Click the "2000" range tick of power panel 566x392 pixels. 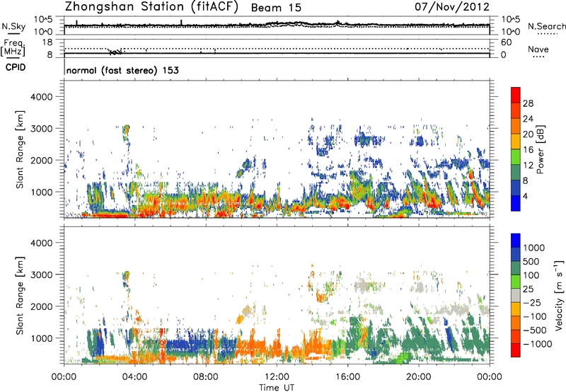coord(42,161)
